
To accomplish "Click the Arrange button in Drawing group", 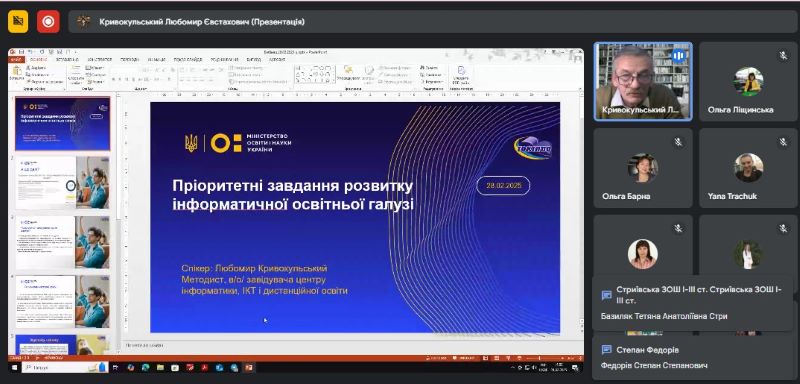I will [349, 73].
